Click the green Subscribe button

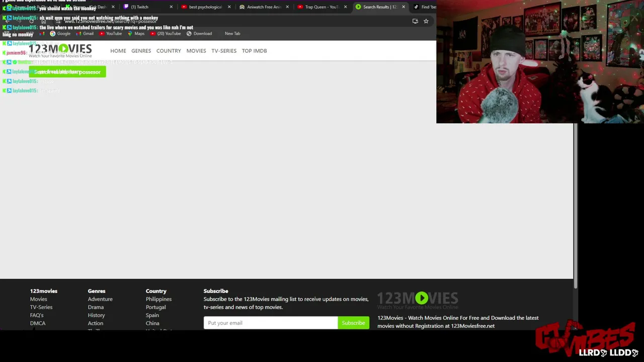click(353, 323)
